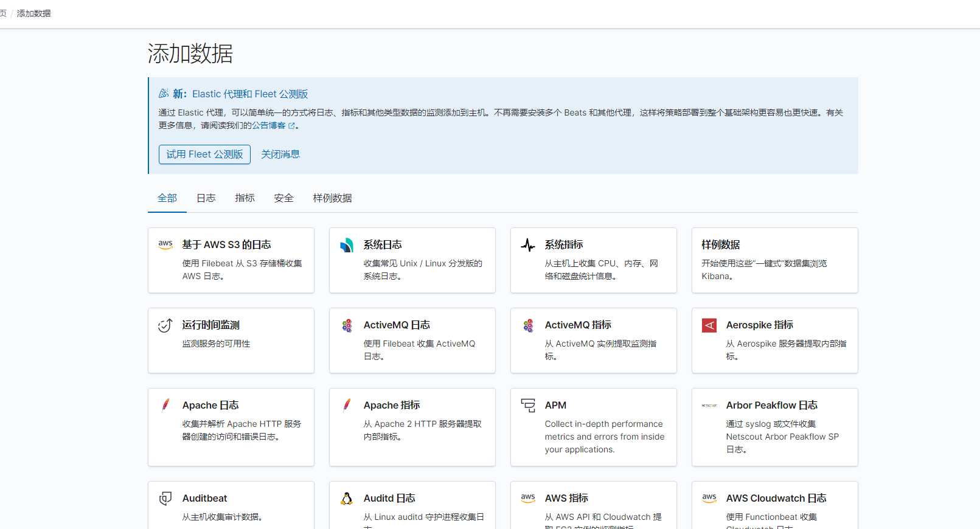The height and width of the screenshot is (529, 980).
Task: Switch to the 指标 tab
Action: click(245, 198)
